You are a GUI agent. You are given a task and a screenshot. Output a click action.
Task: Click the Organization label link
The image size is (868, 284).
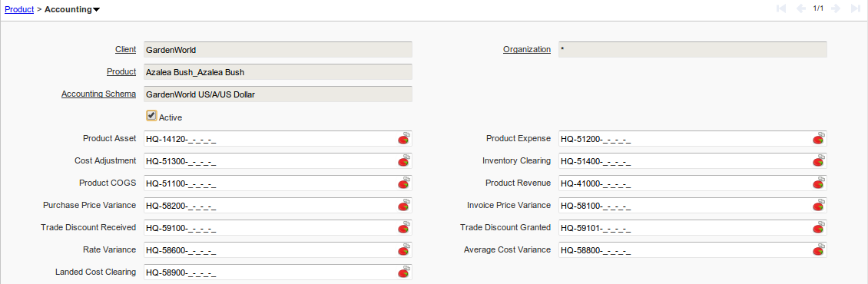point(527,49)
